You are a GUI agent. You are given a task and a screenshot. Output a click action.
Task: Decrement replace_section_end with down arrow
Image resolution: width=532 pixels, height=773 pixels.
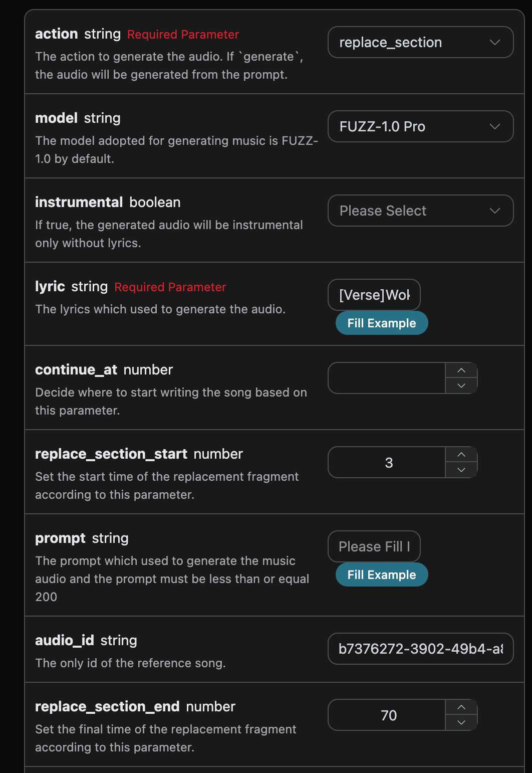[461, 722]
